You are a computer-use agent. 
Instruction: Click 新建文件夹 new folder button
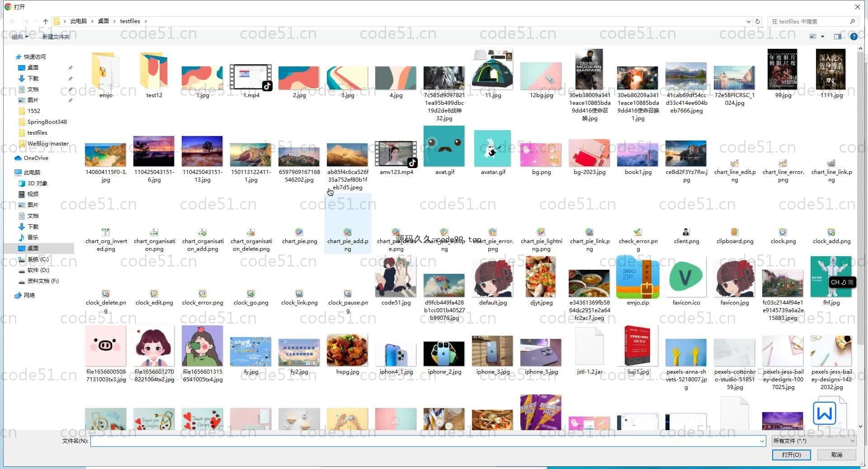[x=56, y=37]
